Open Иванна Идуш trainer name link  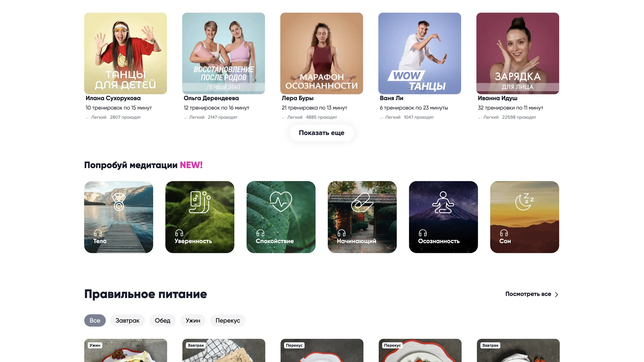point(498,98)
